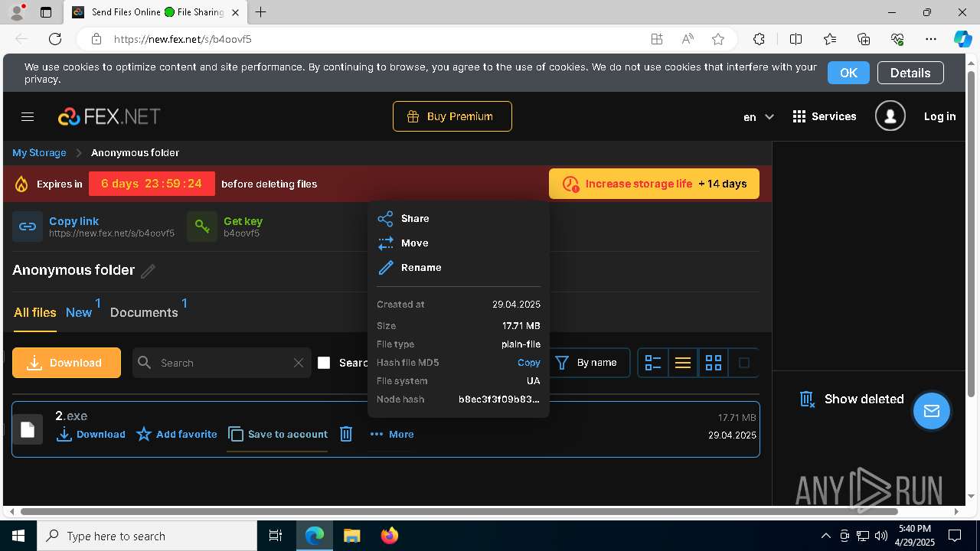Select the grid tiles view icon
The image size is (980, 551).
[x=714, y=363]
